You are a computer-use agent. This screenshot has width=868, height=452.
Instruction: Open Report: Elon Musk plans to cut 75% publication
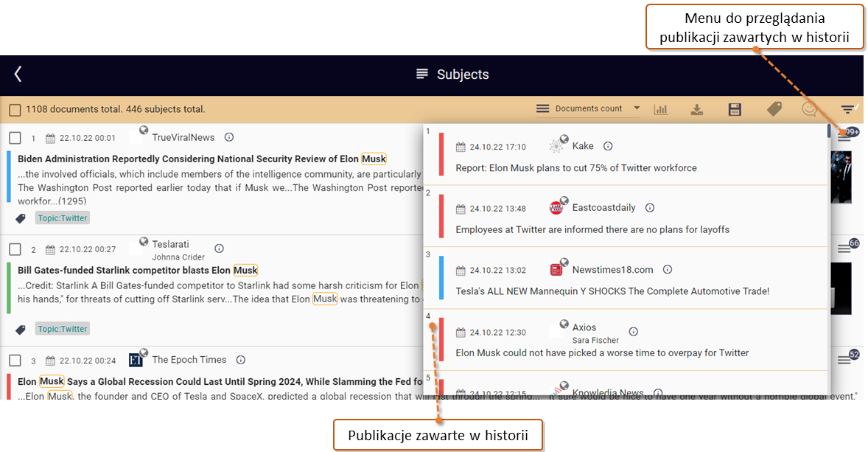click(x=576, y=168)
